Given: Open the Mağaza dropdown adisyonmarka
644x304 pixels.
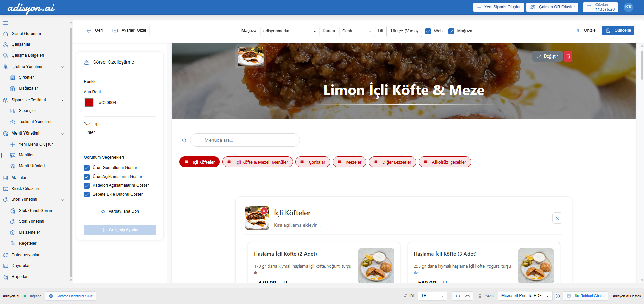Looking at the screenshot, I should (289, 31).
